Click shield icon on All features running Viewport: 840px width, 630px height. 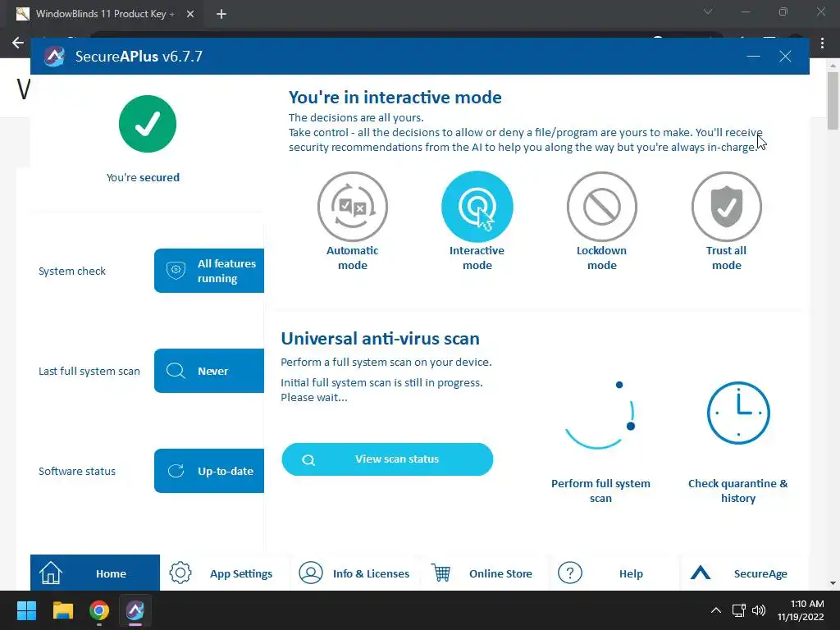pyautogui.click(x=176, y=271)
